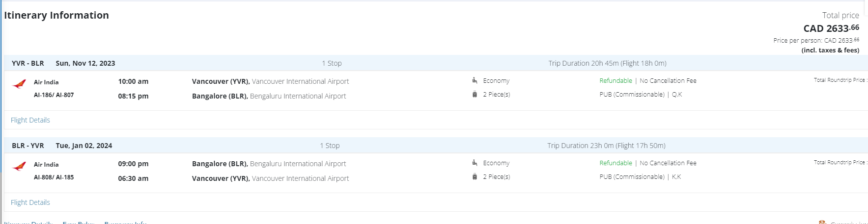This screenshot has width=868, height=224.
Task: Click the green Refundable label on outbound flight
Action: (616, 81)
